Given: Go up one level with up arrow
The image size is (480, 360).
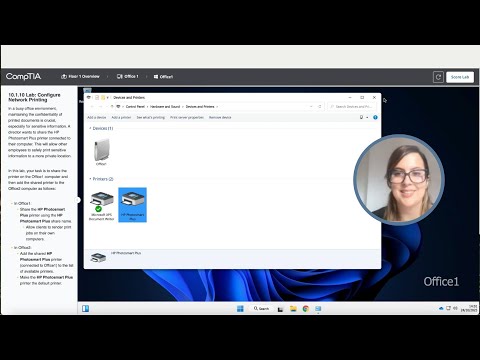Looking at the screenshot, I should [112, 107].
